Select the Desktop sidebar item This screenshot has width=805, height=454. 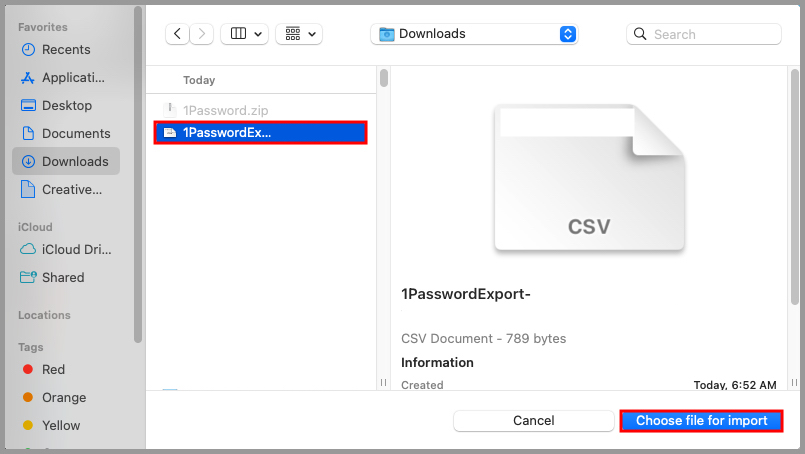tap(67, 105)
